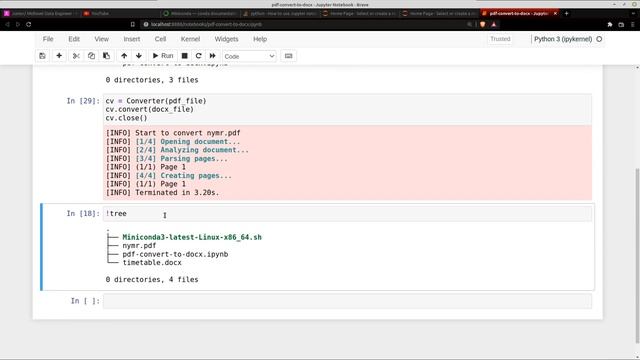Run the selected cell
This screenshot has width=640, height=360.
point(163,56)
